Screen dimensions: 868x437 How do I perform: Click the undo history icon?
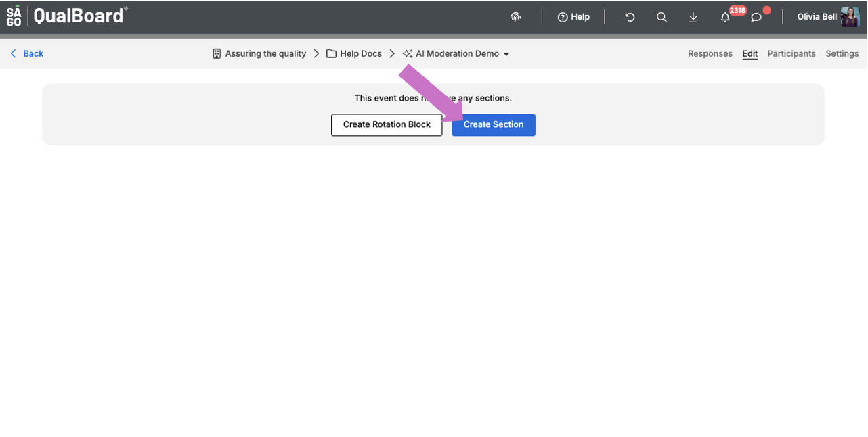[x=629, y=16]
